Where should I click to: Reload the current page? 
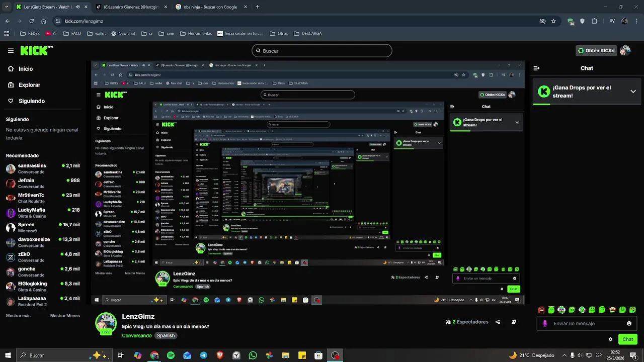[x=31, y=21]
